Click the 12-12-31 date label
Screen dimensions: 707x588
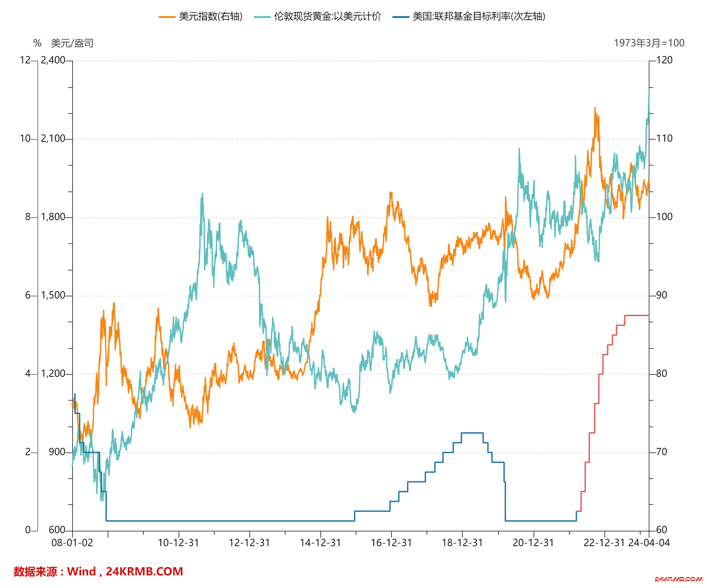[x=249, y=543]
